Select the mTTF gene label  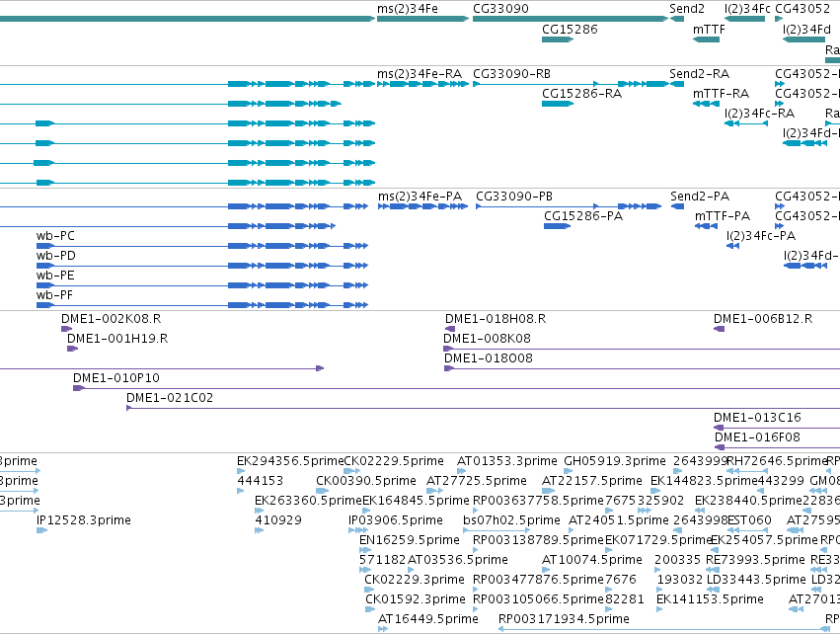pos(709,29)
